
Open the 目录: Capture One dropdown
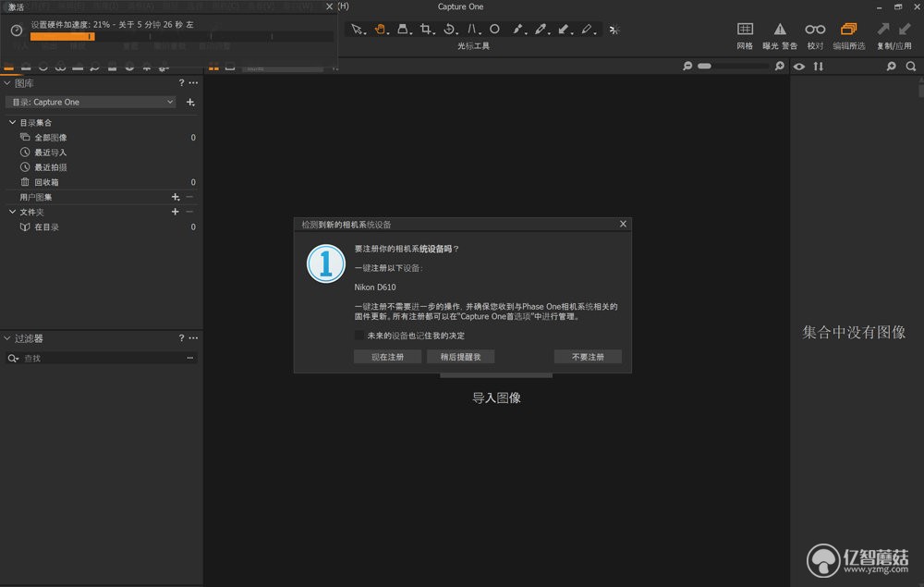click(91, 102)
